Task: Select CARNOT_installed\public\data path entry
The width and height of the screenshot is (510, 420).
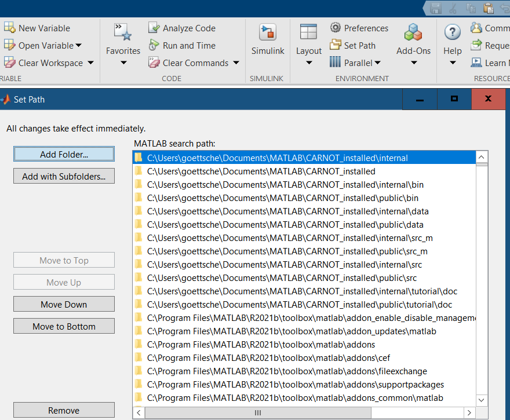Action: click(285, 225)
